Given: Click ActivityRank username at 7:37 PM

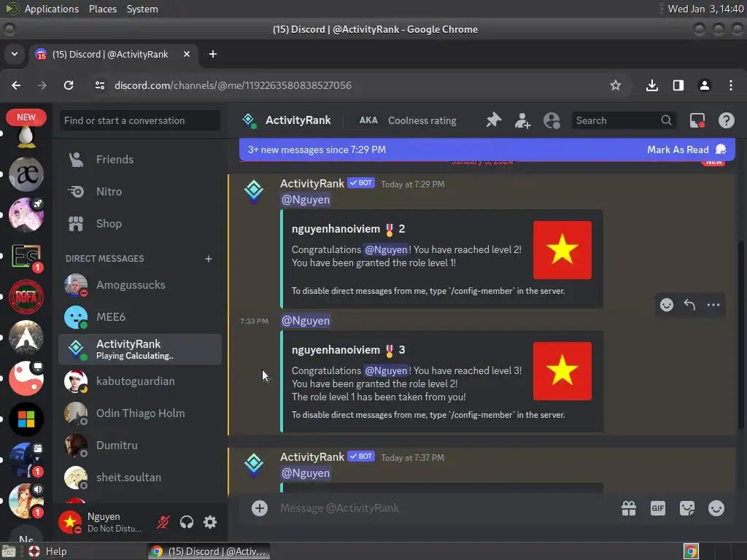Looking at the screenshot, I should [312, 456].
